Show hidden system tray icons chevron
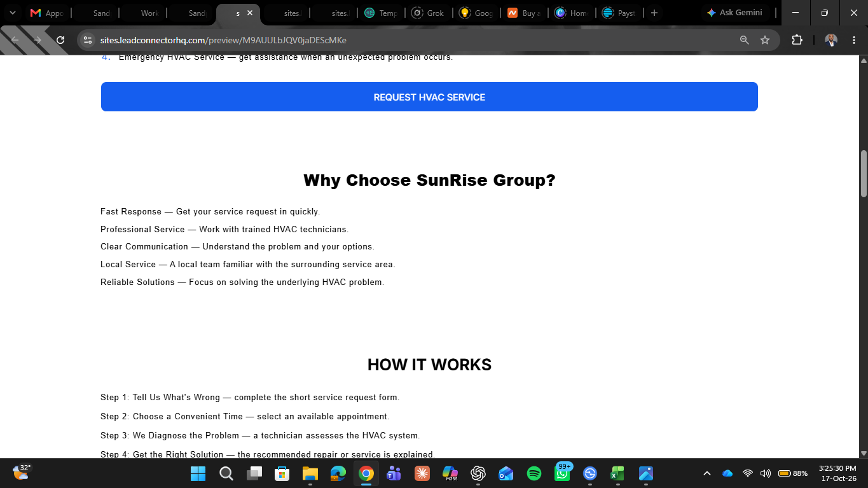Image resolution: width=868 pixels, height=488 pixels. 706,473
